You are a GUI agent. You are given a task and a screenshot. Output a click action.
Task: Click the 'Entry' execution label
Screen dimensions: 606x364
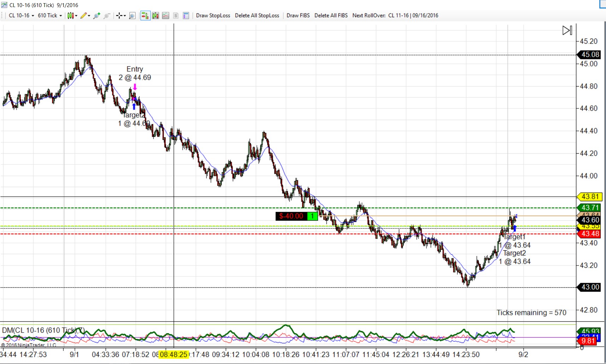[135, 69]
